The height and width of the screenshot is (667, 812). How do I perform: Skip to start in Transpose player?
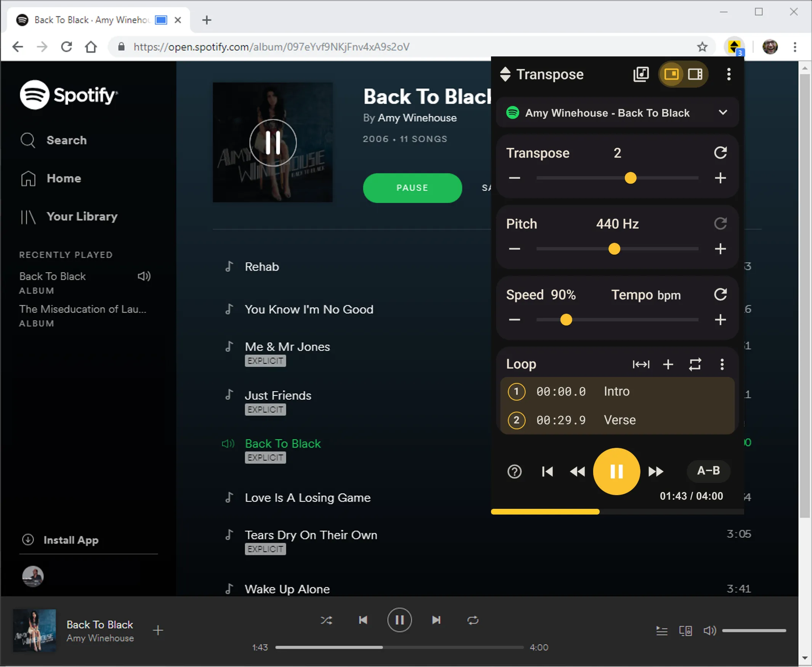(547, 471)
